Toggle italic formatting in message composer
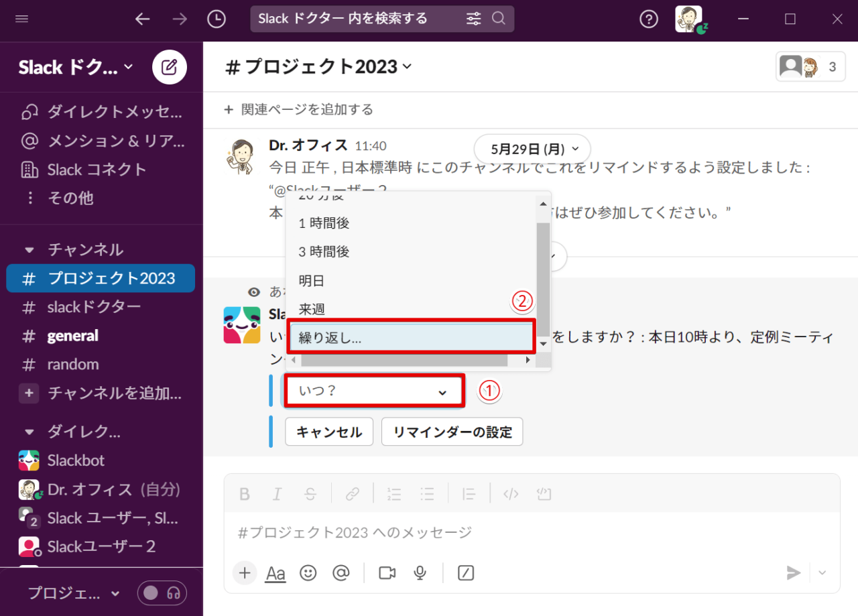This screenshot has width=858, height=616. [x=278, y=495]
